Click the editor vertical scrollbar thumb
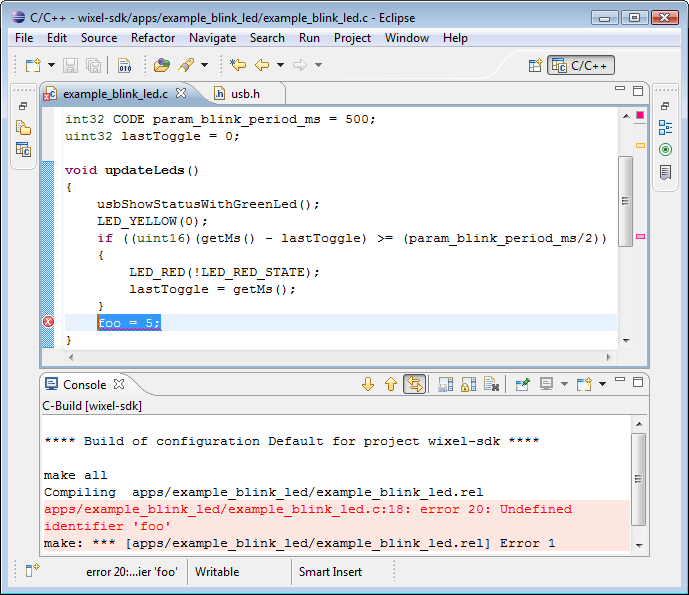 click(x=625, y=201)
